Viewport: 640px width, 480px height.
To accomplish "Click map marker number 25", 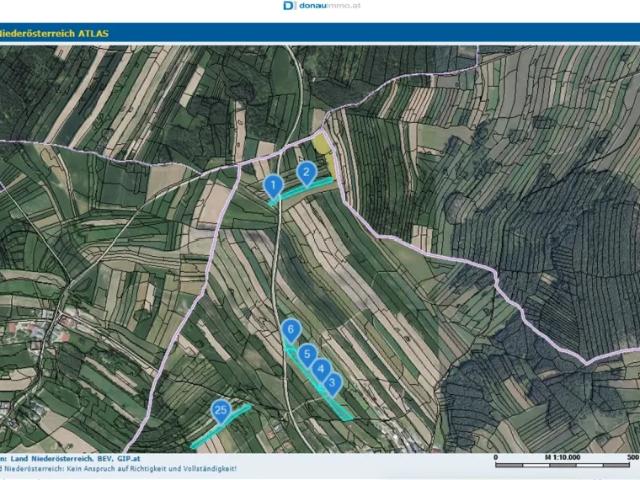I will coord(221,411).
